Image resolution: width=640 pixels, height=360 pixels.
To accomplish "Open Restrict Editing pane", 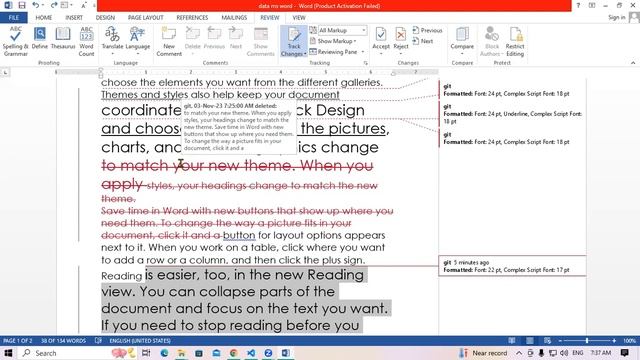I will click(x=515, y=41).
